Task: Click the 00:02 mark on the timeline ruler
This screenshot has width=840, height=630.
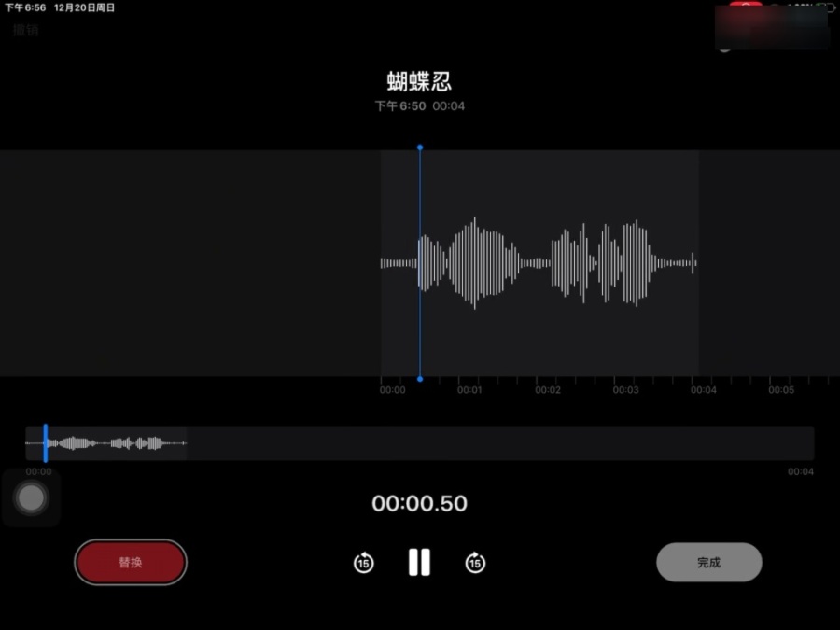Action: [x=548, y=390]
